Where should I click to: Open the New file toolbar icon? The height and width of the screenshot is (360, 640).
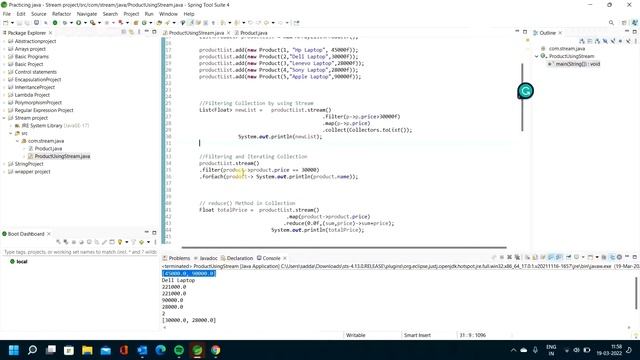click(x=6, y=23)
